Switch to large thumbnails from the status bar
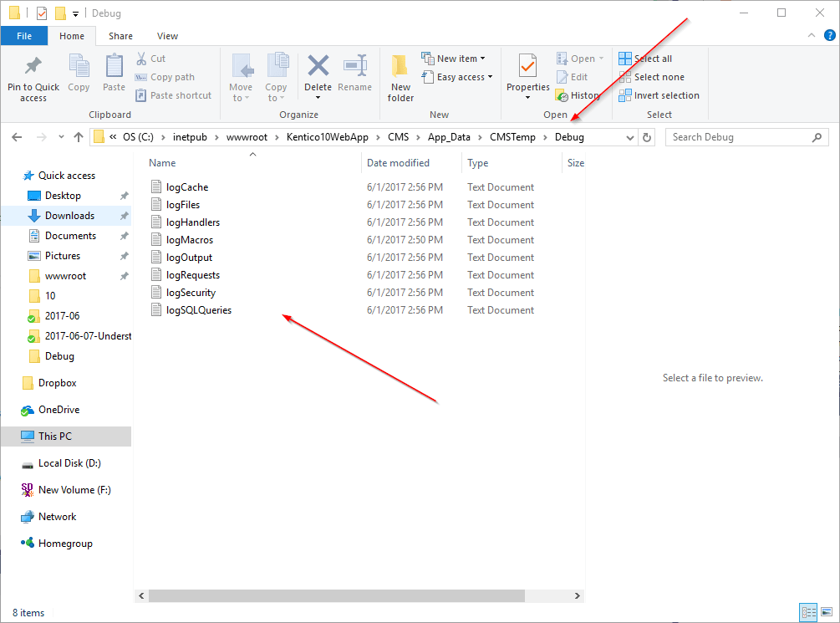This screenshot has width=840, height=623. [x=826, y=612]
